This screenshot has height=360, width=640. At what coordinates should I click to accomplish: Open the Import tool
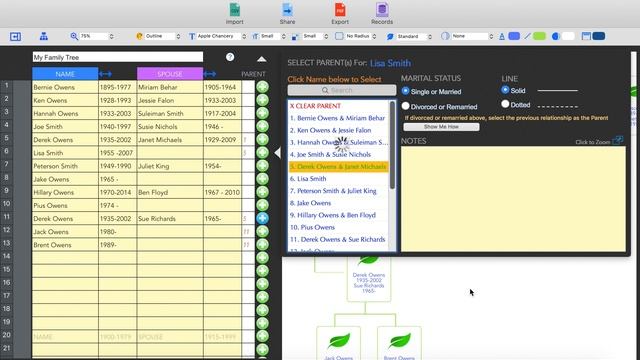pyautogui.click(x=234, y=13)
